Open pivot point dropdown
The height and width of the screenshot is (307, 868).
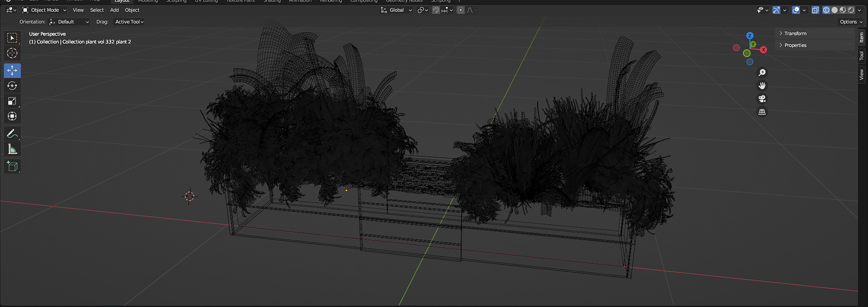pyautogui.click(x=423, y=10)
